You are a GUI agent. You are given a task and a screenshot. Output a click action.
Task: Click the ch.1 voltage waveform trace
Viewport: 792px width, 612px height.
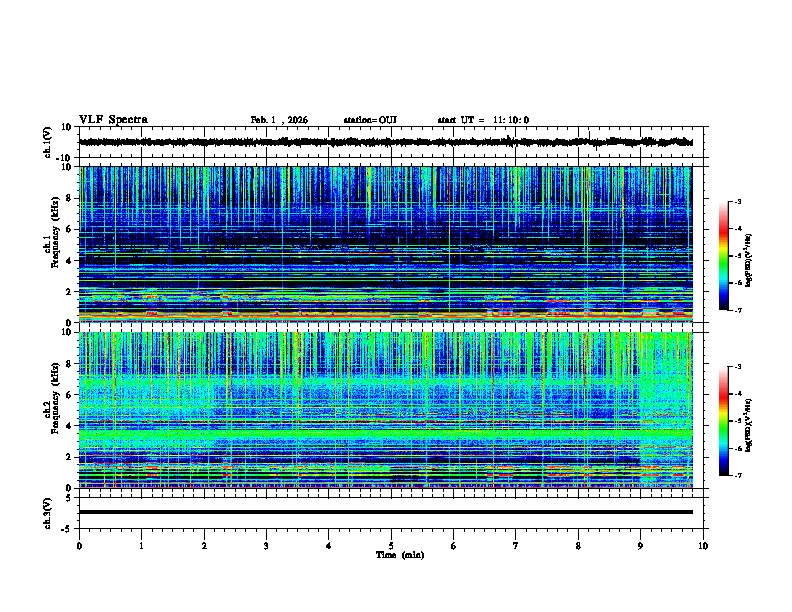(385, 142)
